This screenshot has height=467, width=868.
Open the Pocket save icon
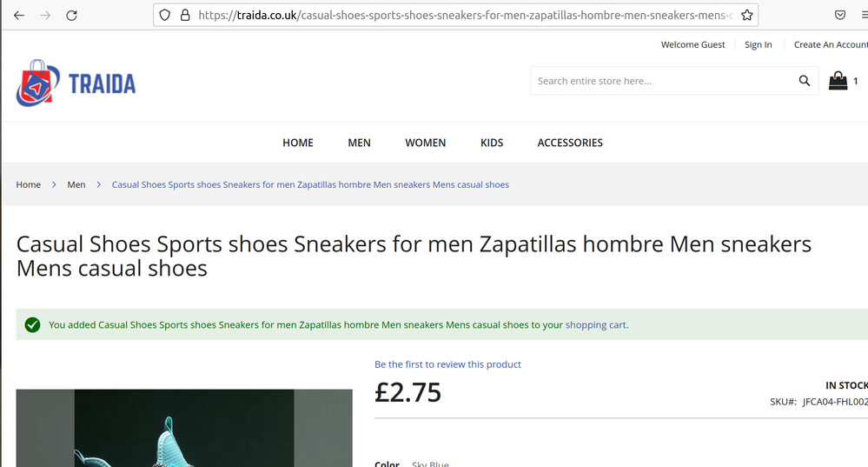840,15
